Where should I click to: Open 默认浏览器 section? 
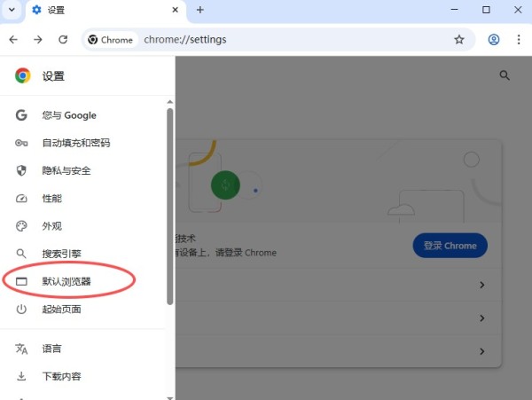click(83, 281)
